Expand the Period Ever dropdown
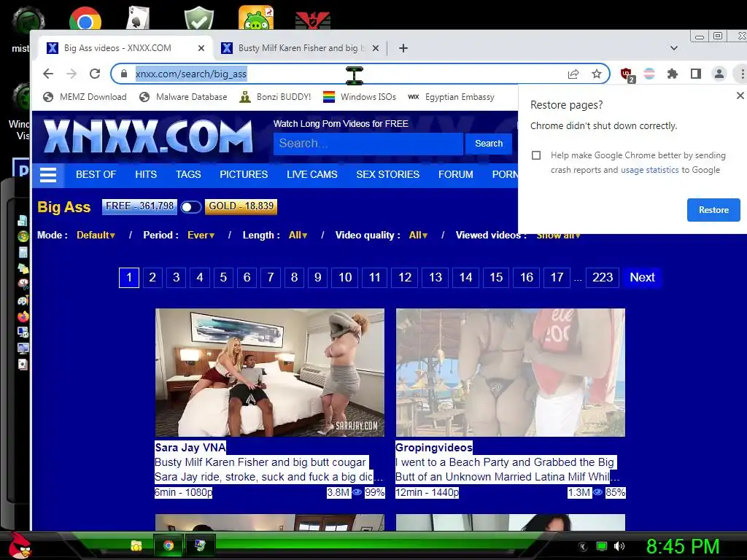 [x=201, y=236]
